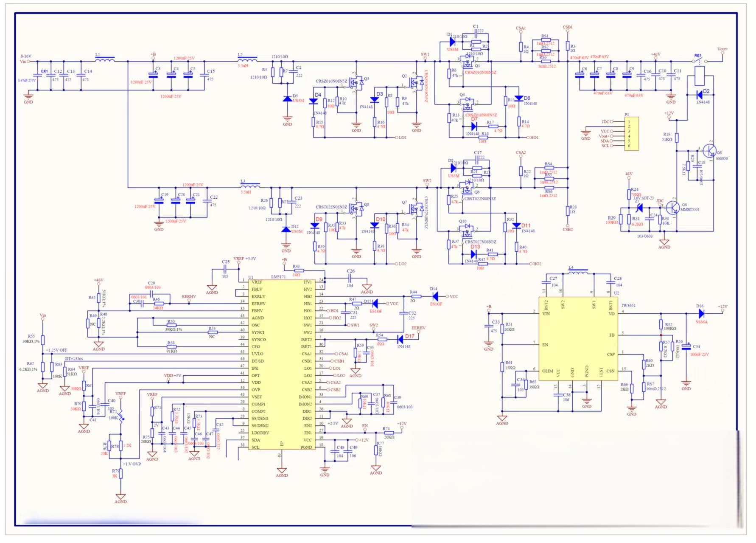
Task: Click the ">1.V OVP" annotation
Action: coord(132,464)
